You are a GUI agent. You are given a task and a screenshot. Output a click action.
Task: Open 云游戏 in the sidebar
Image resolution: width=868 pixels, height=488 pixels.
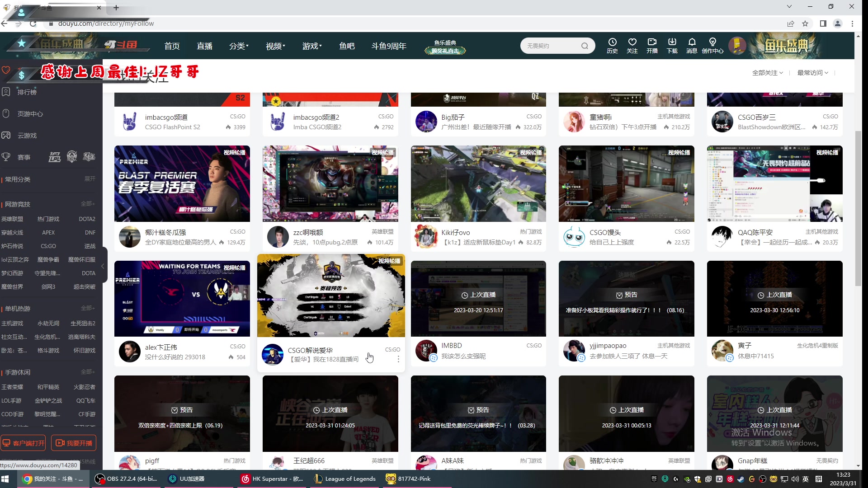pyautogui.click(x=27, y=136)
